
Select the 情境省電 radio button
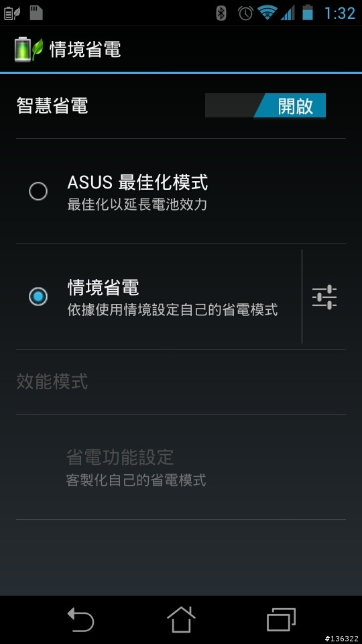38,297
